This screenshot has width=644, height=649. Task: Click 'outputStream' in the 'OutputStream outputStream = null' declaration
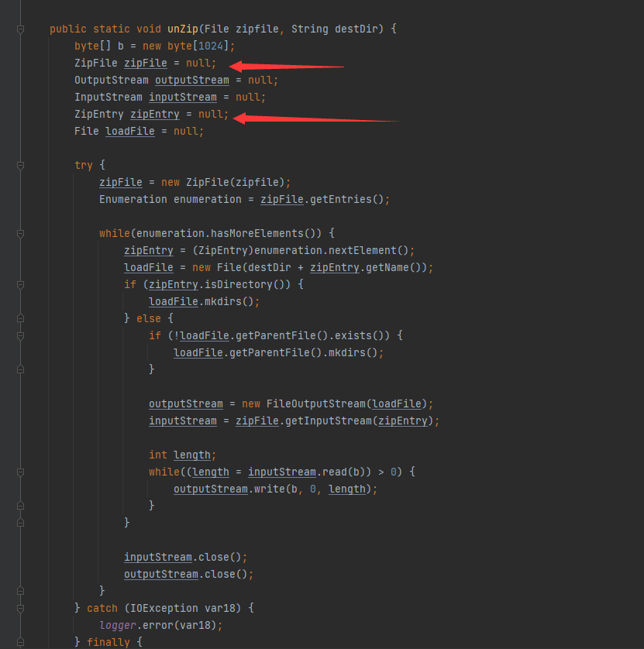tap(191, 80)
